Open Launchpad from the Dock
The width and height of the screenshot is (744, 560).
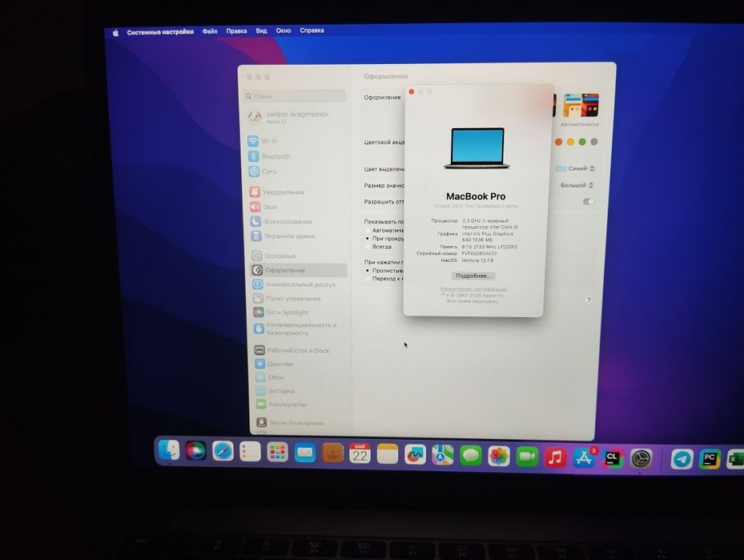278,453
